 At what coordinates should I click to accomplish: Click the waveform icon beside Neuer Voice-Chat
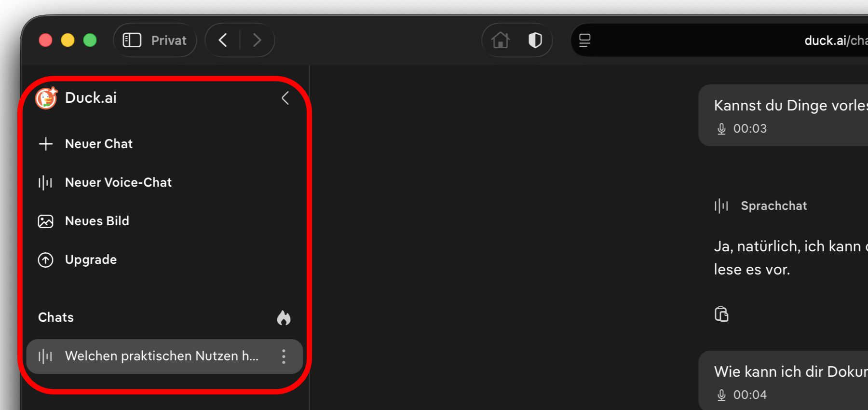click(45, 182)
